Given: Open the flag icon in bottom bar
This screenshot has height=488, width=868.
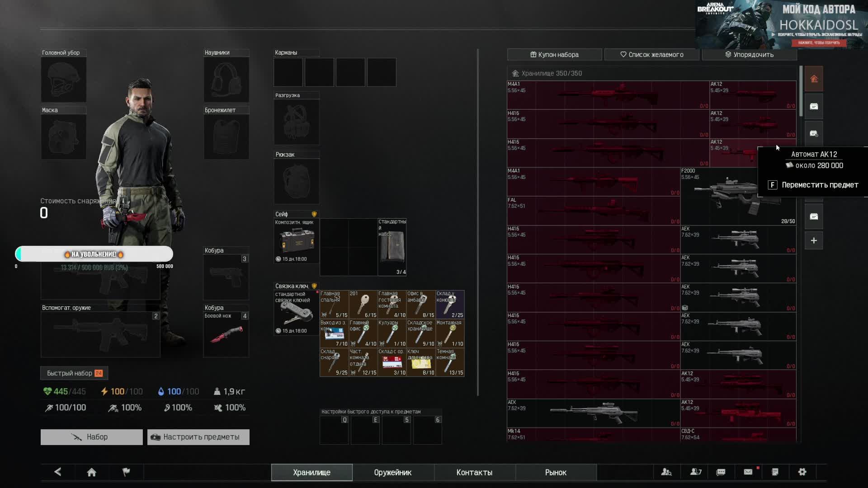Looking at the screenshot, I should click(x=126, y=472).
